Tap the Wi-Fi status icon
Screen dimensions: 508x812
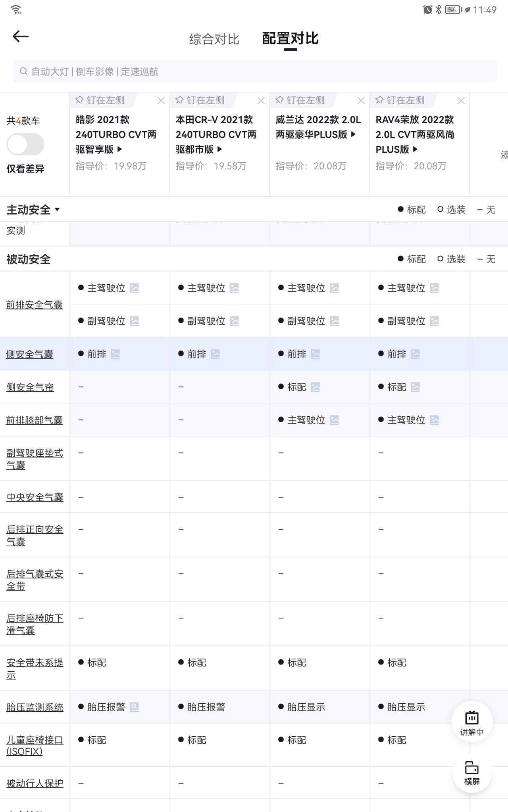click(x=16, y=10)
